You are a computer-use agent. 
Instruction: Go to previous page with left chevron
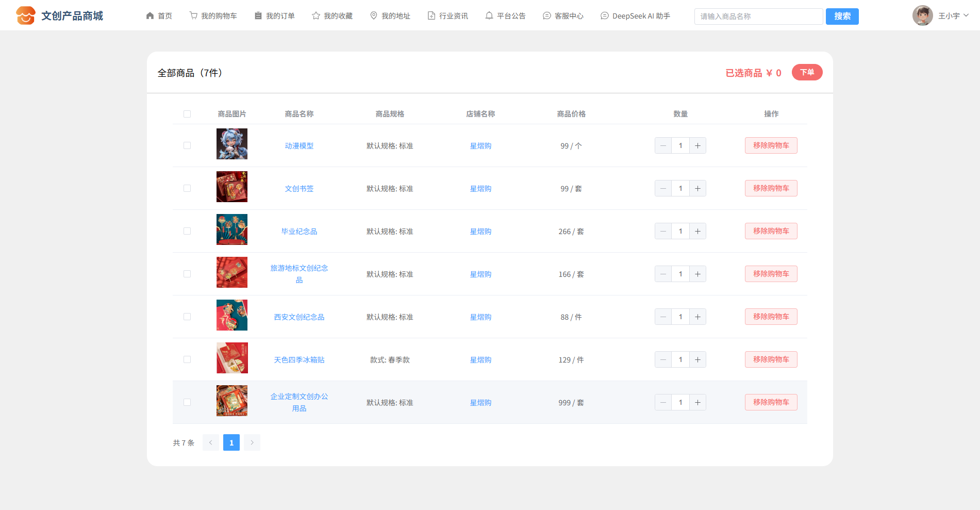click(x=211, y=442)
